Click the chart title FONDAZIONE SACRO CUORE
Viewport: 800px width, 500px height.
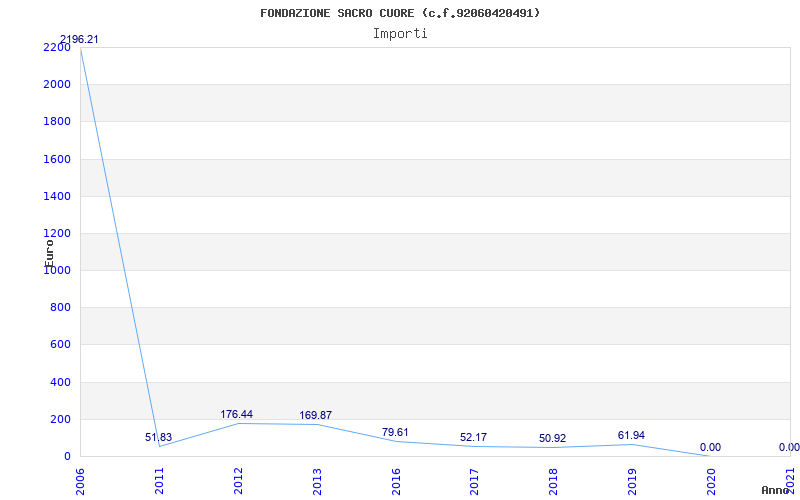coord(400,13)
